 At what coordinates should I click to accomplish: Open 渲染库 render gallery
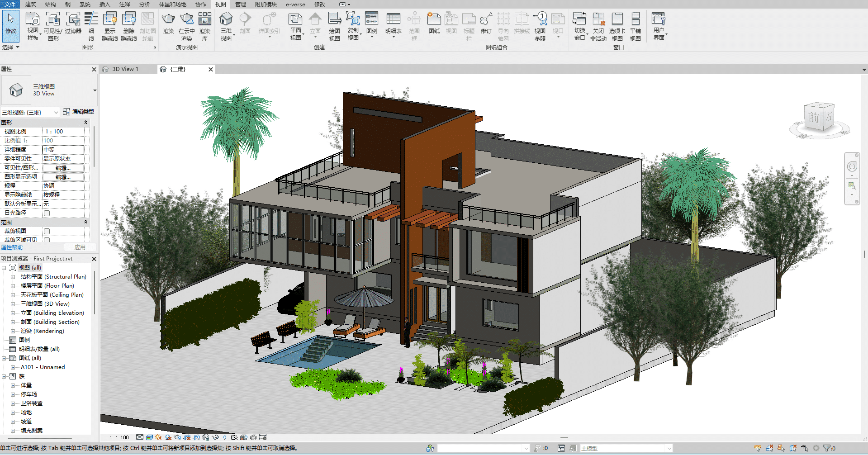click(205, 26)
